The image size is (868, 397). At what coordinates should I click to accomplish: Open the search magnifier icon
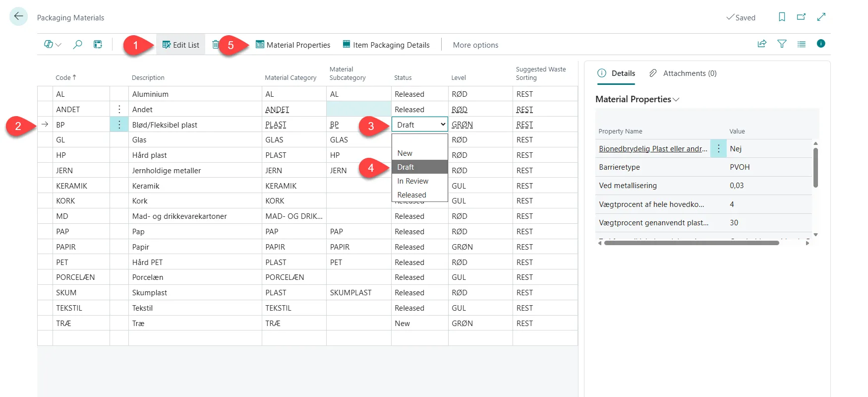click(77, 45)
